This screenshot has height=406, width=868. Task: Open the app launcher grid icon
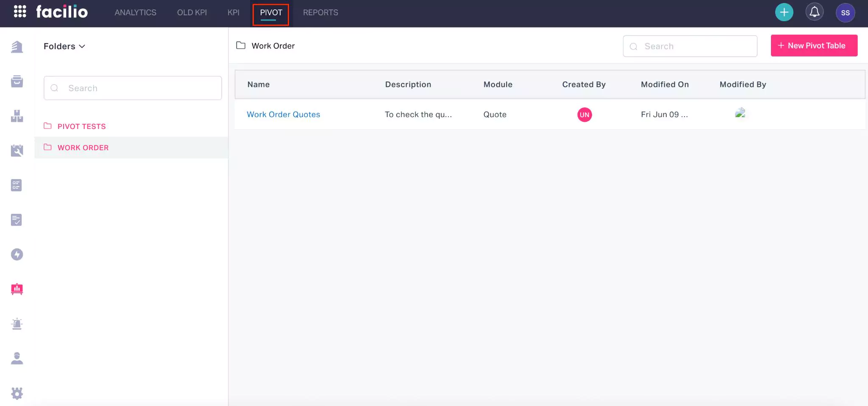coord(20,11)
